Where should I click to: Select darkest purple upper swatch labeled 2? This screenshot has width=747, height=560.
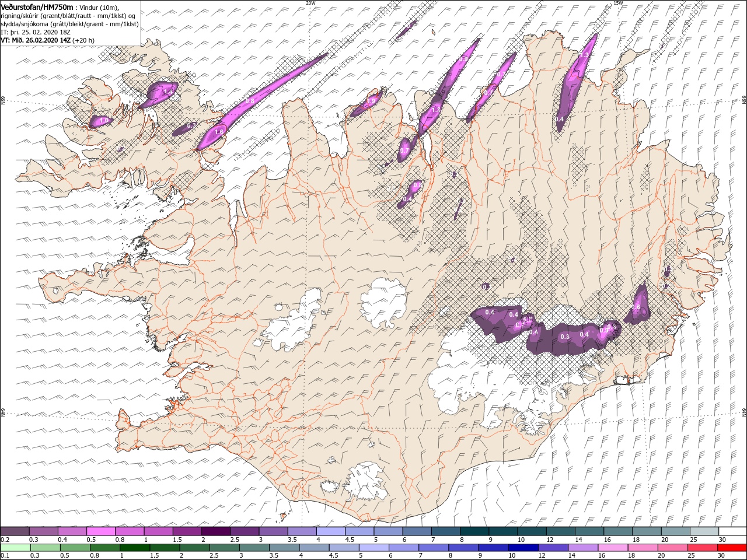coord(215,531)
